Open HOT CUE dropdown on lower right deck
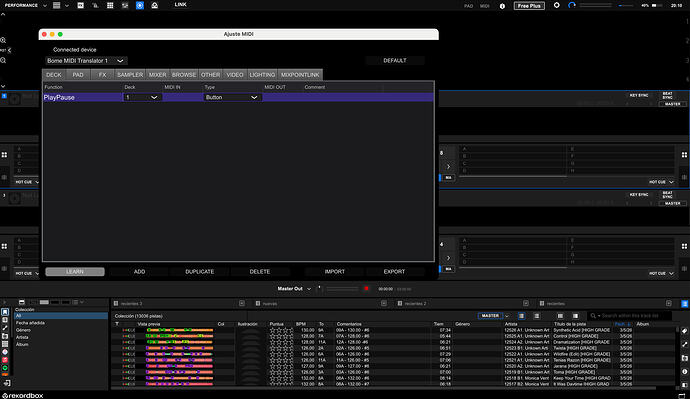 (661, 273)
